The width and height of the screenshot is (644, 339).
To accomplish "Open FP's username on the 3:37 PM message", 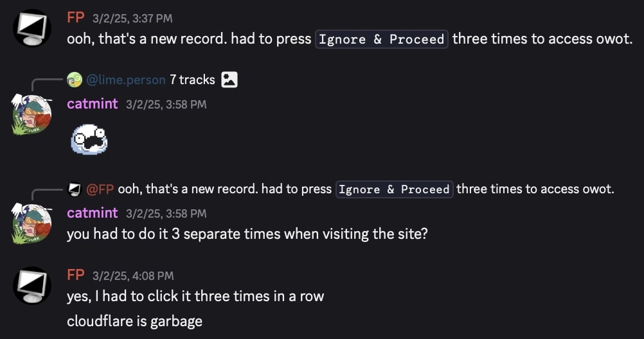I will pyautogui.click(x=76, y=18).
